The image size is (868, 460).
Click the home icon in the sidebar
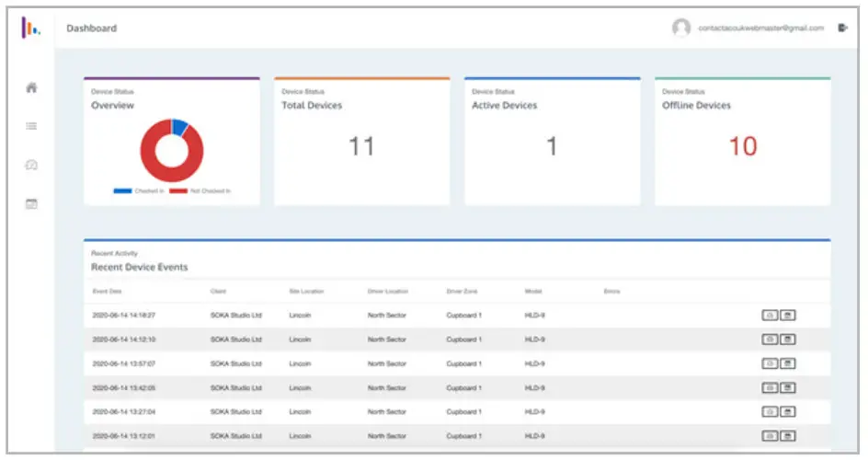coord(31,88)
